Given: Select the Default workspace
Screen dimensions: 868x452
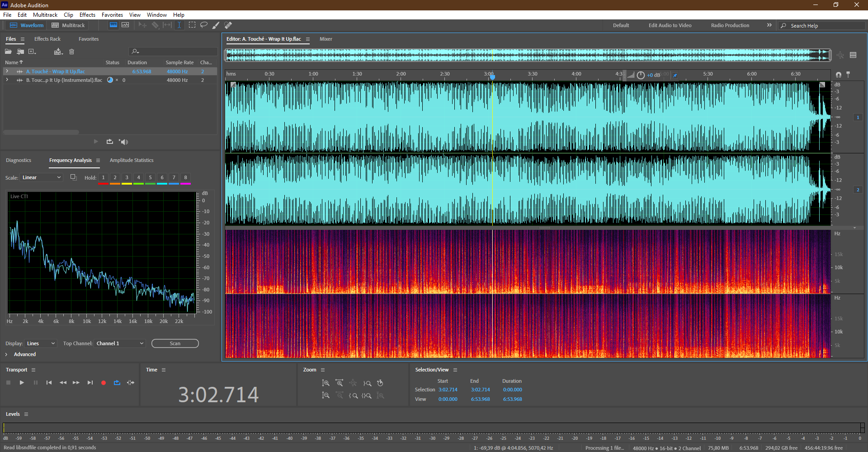Looking at the screenshot, I should pos(621,25).
